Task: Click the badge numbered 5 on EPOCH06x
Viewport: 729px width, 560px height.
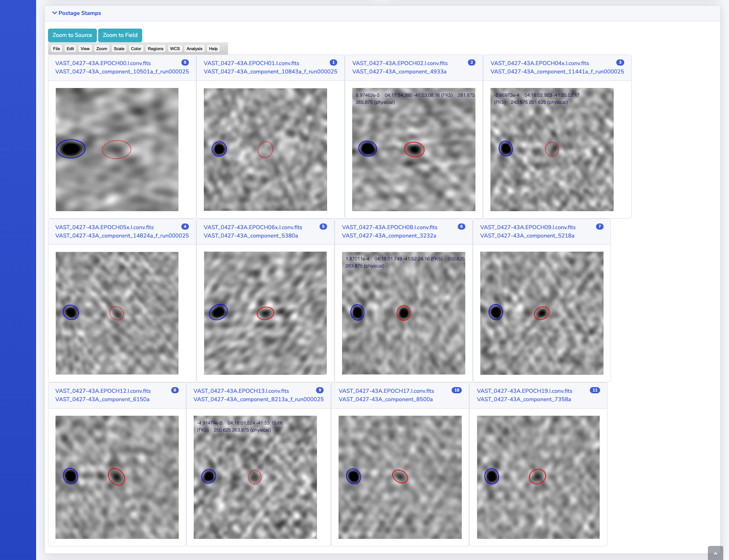Action: 324,227
